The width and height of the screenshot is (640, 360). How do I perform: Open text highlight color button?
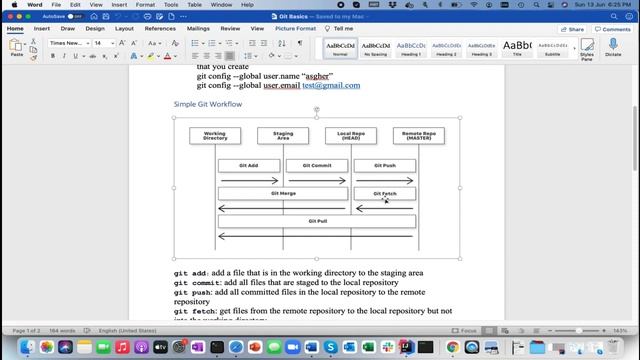151,56
